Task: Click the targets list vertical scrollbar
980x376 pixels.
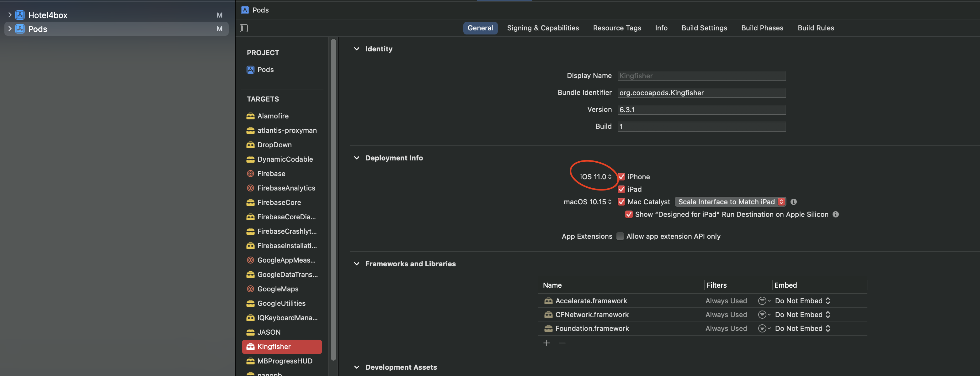Action: click(x=334, y=199)
